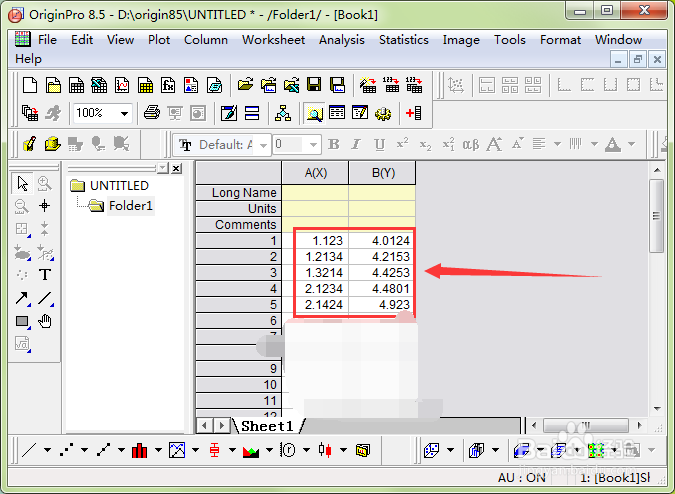675x494 pixels.
Task: Click the font color A icon
Action: 613,144
